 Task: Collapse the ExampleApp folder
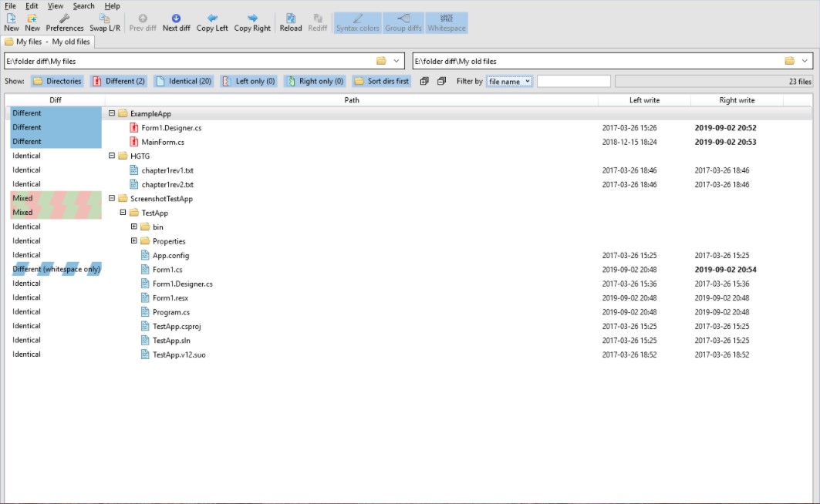tap(111, 113)
